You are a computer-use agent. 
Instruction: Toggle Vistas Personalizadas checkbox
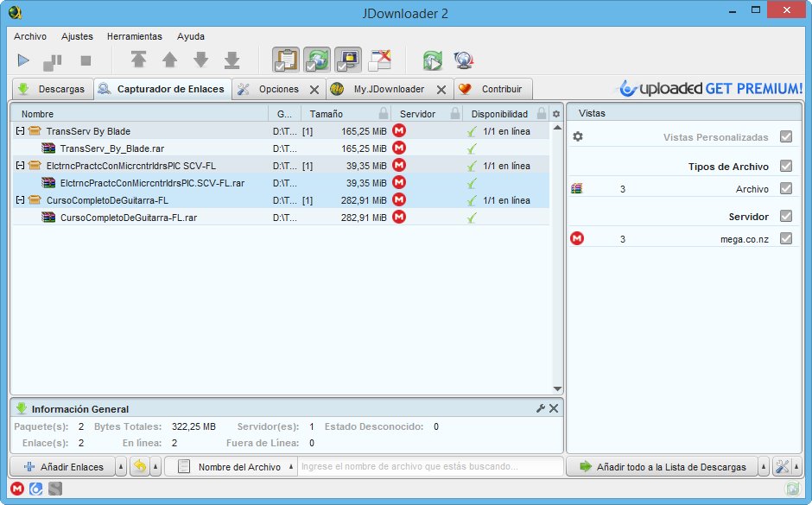click(x=785, y=136)
